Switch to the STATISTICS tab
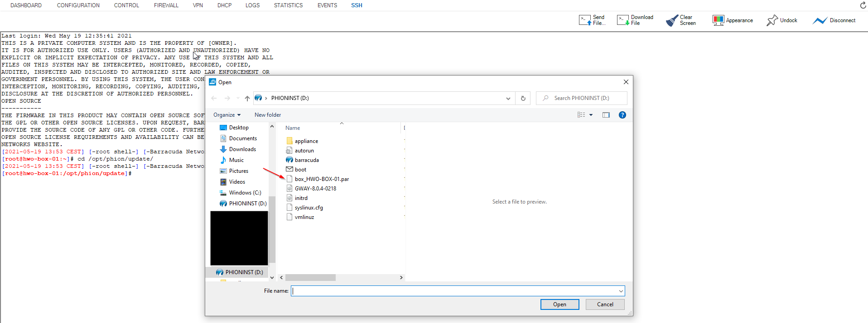 [288, 5]
